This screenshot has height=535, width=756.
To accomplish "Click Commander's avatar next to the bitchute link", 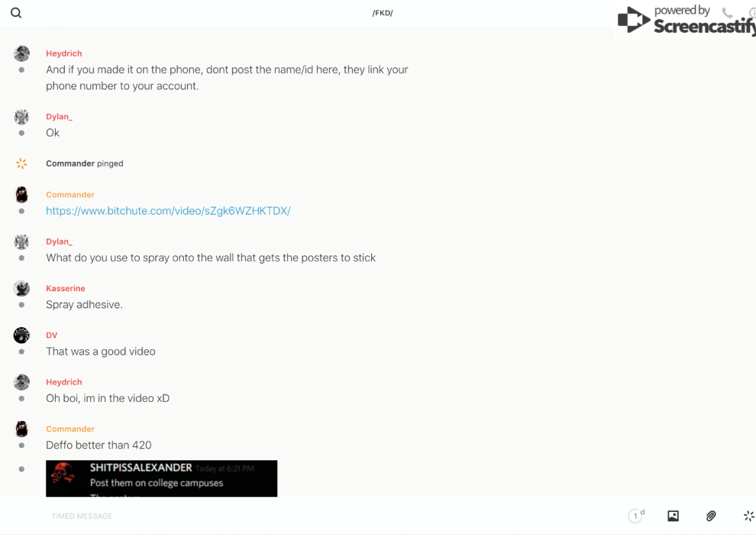I will [x=21, y=195].
